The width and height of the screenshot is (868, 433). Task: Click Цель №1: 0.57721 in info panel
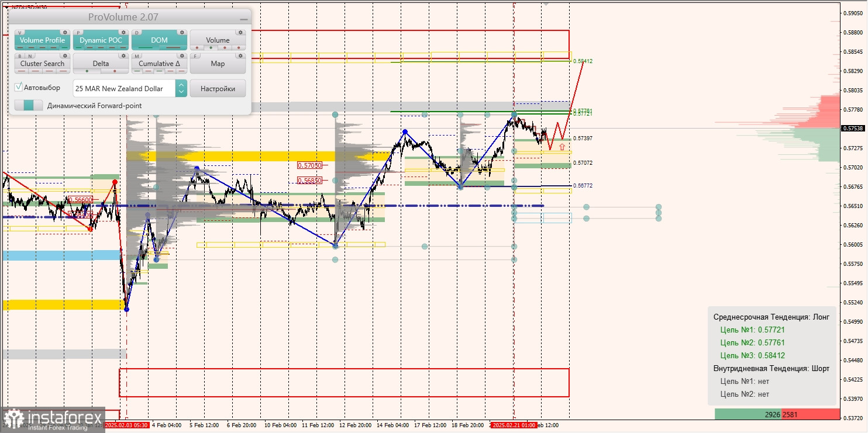click(x=752, y=330)
